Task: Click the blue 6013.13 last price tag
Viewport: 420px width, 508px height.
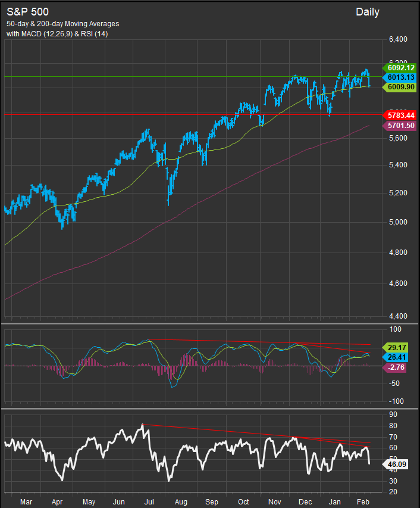Action: [x=399, y=77]
